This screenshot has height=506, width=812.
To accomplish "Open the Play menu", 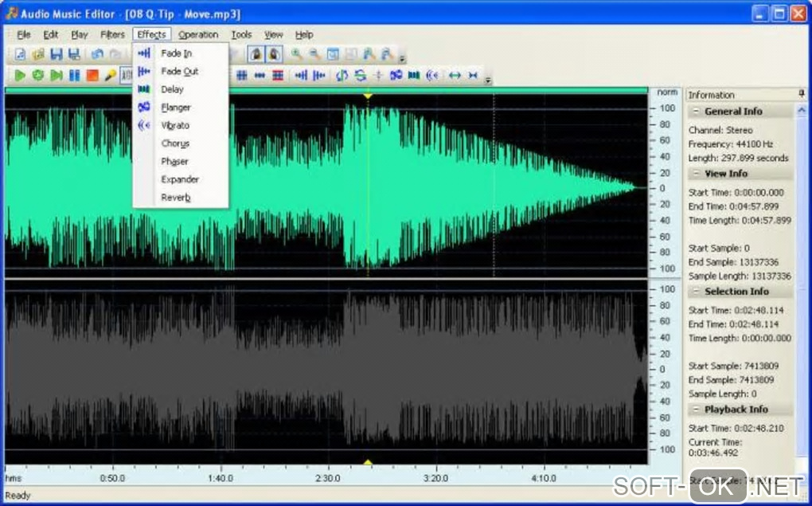I will point(80,35).
